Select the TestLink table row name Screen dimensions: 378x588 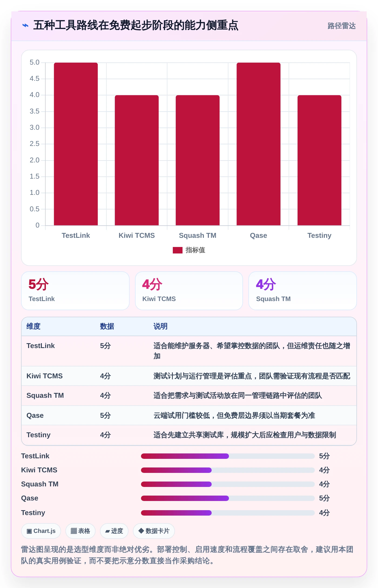(40, 346)
